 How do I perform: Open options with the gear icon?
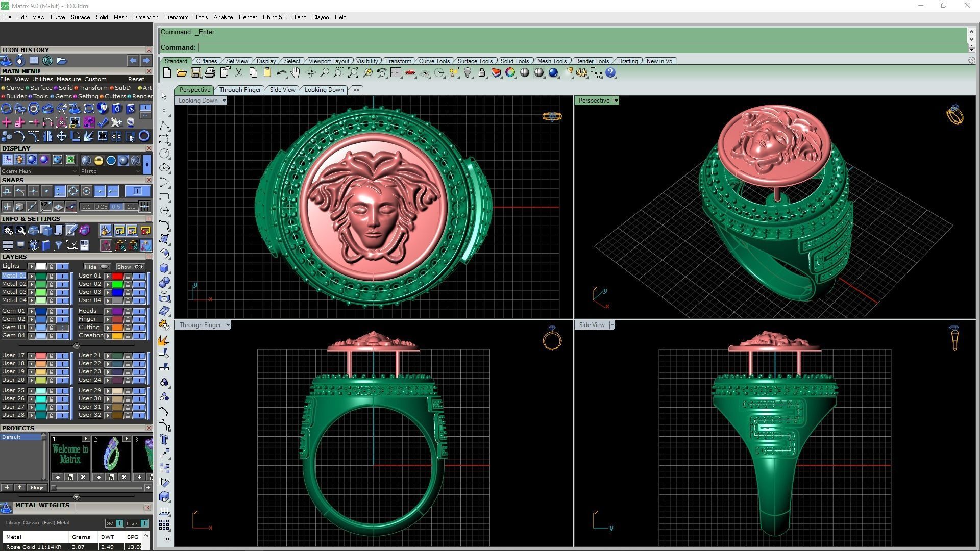pyautogui.click(x=582, y=73)
